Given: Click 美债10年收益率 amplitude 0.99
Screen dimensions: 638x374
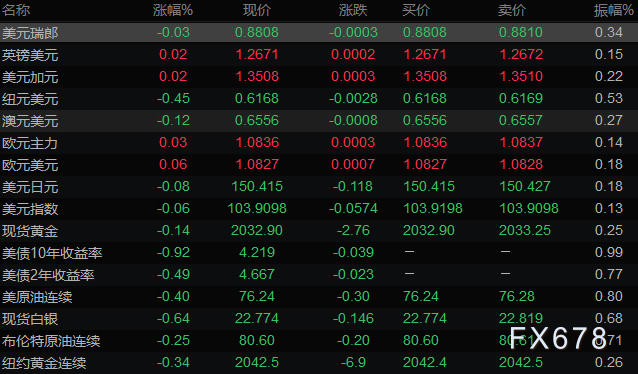Looking at the screenshot, I should (x=609, y=252).
